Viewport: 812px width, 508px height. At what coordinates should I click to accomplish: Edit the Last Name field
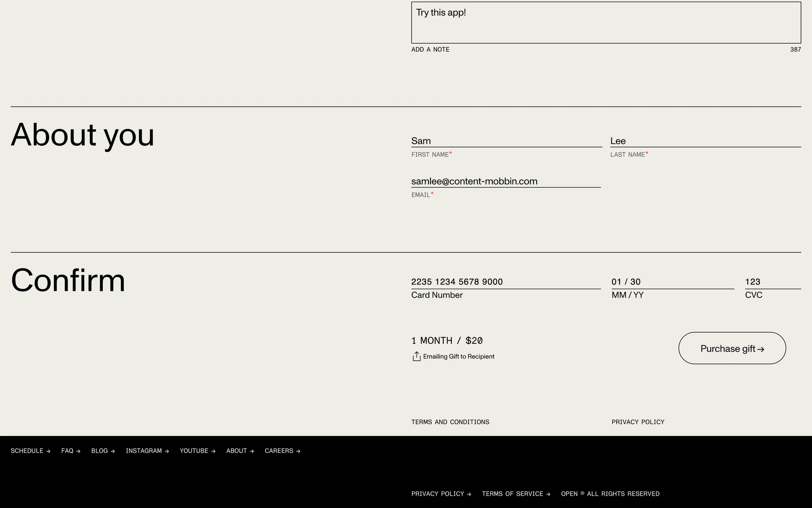(705, 141)
